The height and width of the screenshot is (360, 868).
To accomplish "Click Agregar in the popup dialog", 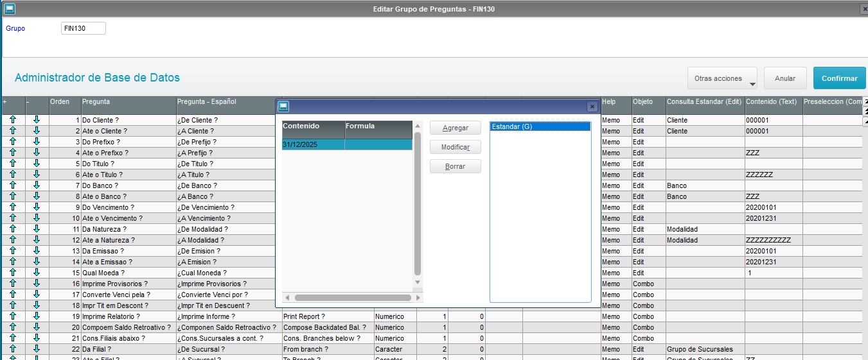I will click(456, 128).
